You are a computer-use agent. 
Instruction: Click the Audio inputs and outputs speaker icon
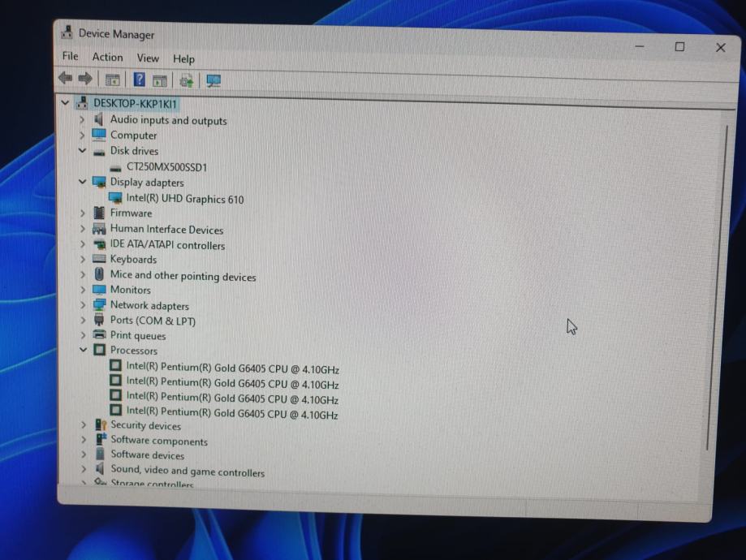point(99,119)
